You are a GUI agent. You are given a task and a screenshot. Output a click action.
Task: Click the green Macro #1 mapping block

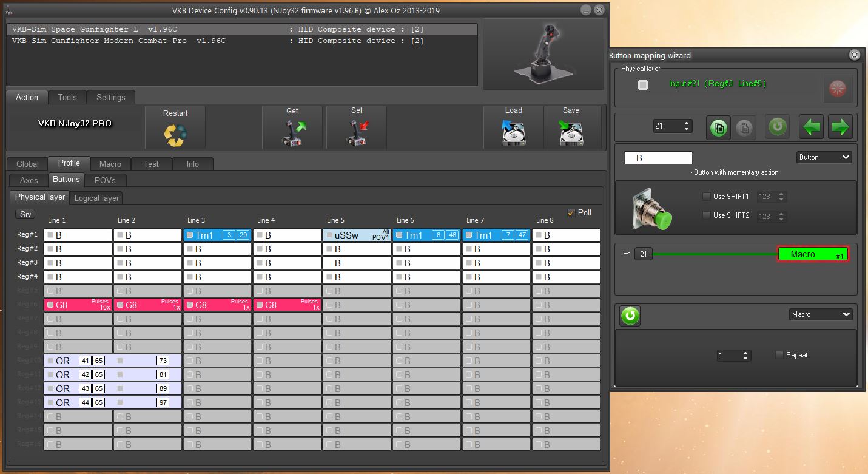click(x=812, y=254)
